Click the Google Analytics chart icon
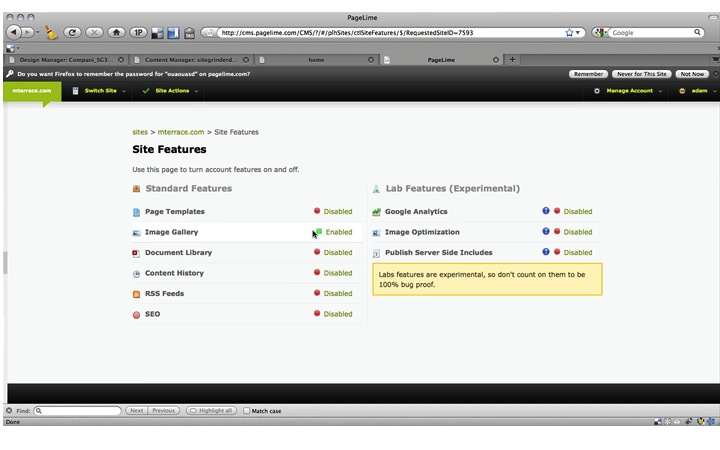This screenshot has height=450, width=720. pyautogui.click(x=376, y=212)
